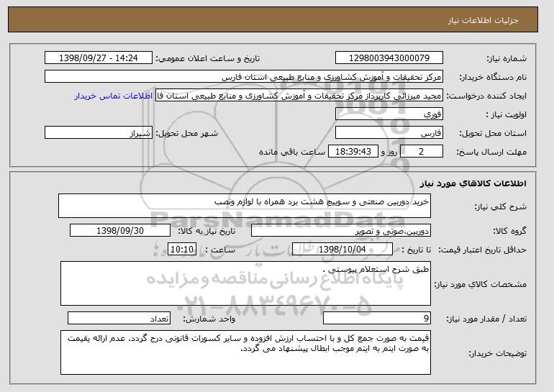Click the label مهلت ارسال پاسخ
This screenshot has width=554, height=392.
(x=491, y=152)
